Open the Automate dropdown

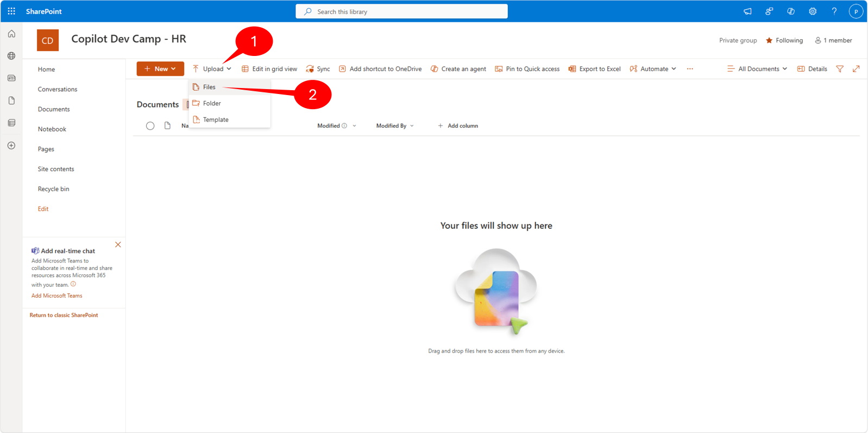[x=653, y=69]
